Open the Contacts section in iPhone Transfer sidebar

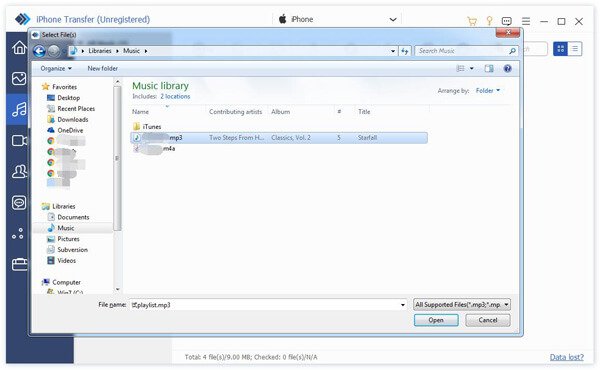click(x=19, y=171)
